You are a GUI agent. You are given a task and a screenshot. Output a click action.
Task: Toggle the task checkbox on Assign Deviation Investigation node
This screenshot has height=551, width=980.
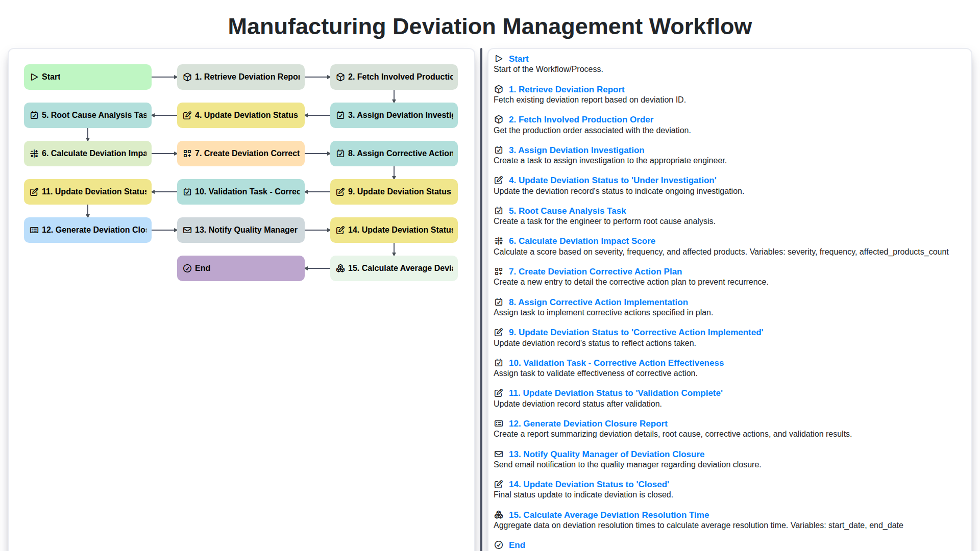(340, 115)
